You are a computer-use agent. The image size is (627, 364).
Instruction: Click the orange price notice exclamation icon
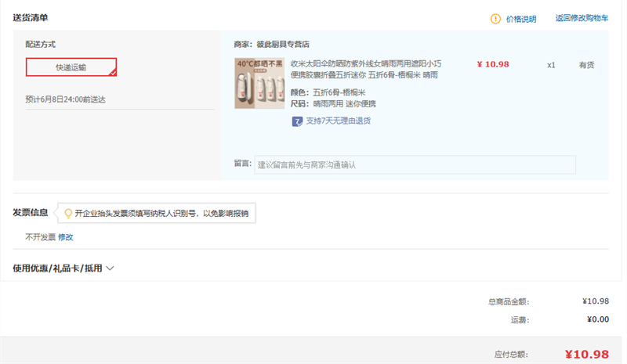pyautogui.click(x=495, y=19)
